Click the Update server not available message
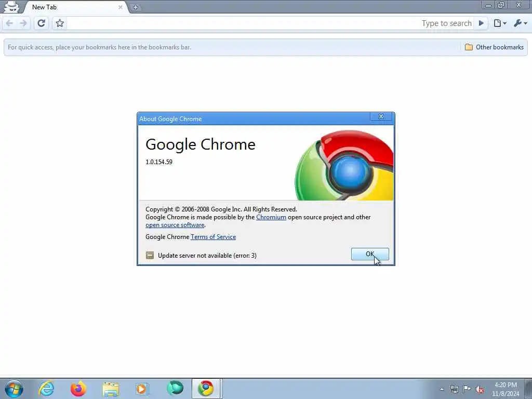The width and height of the screenshot is (532, 399). click(207, 256)
